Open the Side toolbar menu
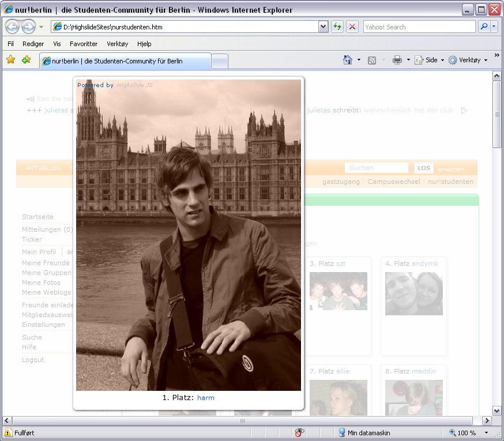504x441 pixels. pyautogui.click(x=430, y=60)
